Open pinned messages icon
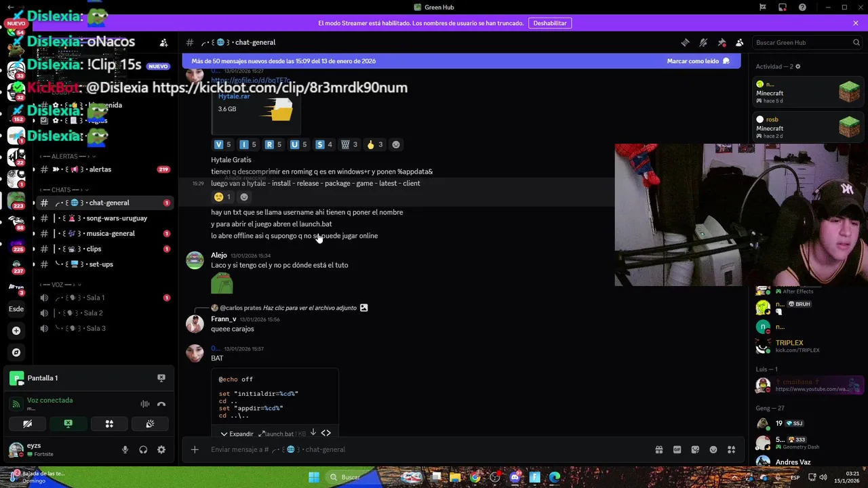The height and width of the screenshot is (488, 868). coord(722,42)
